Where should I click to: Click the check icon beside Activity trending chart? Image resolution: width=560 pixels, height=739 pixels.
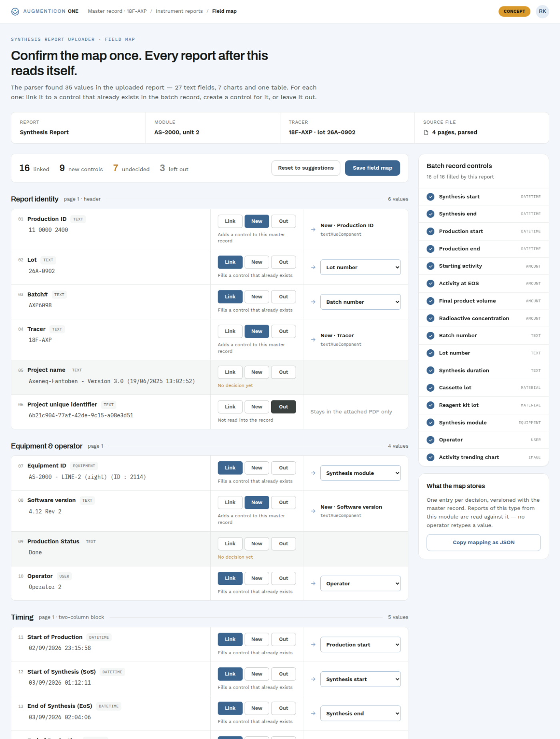pos(430,457)
